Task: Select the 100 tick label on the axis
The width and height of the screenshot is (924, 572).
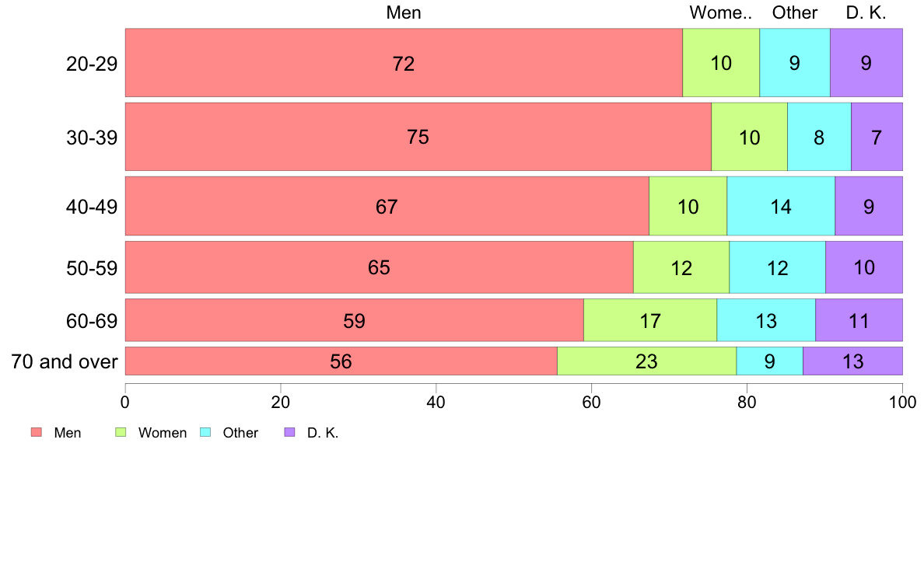Action: [902, 402]
